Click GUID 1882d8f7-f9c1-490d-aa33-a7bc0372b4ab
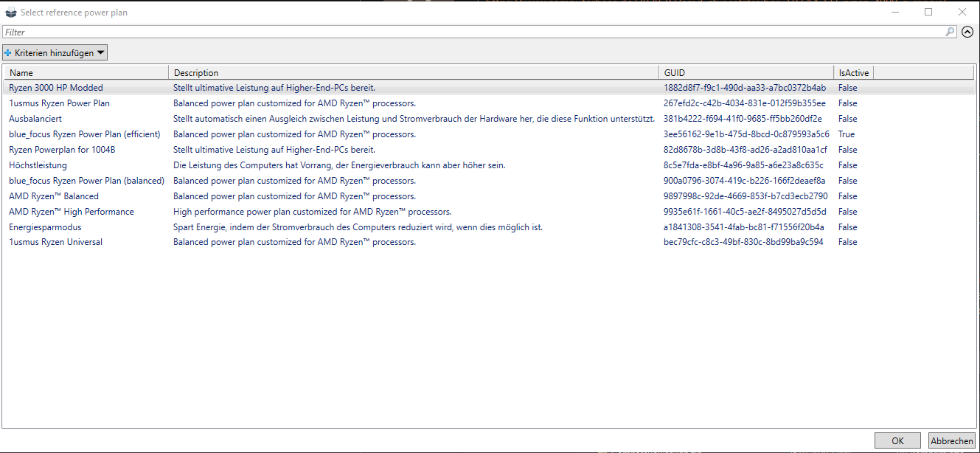980x453 pixels. click(745, 88)
